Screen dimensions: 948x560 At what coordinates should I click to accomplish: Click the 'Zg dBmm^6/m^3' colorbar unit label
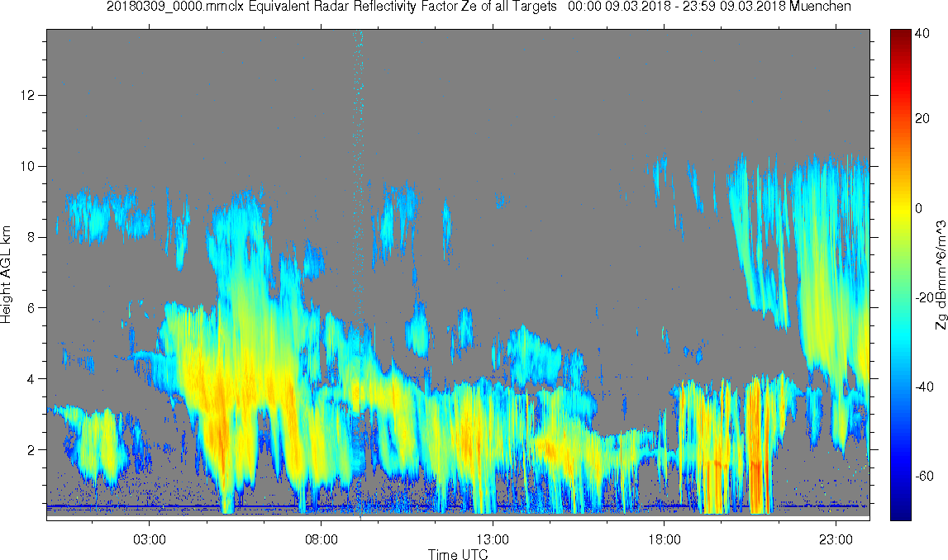[x=941, y=274]
